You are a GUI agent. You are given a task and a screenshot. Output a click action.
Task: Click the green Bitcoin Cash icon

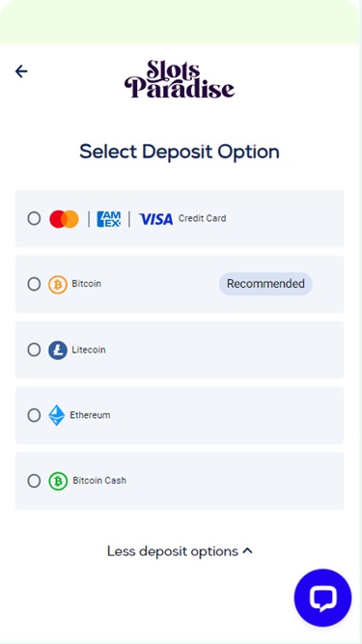click(58, 481)
